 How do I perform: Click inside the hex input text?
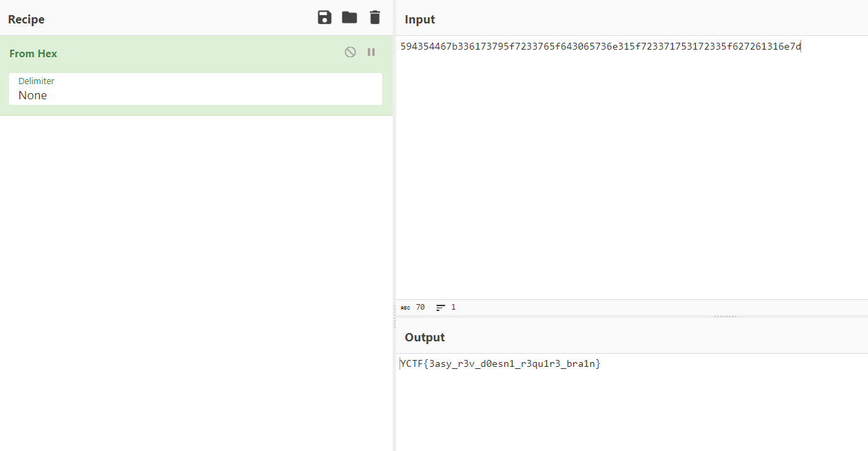pyautogui.click(x=600, y=47)
